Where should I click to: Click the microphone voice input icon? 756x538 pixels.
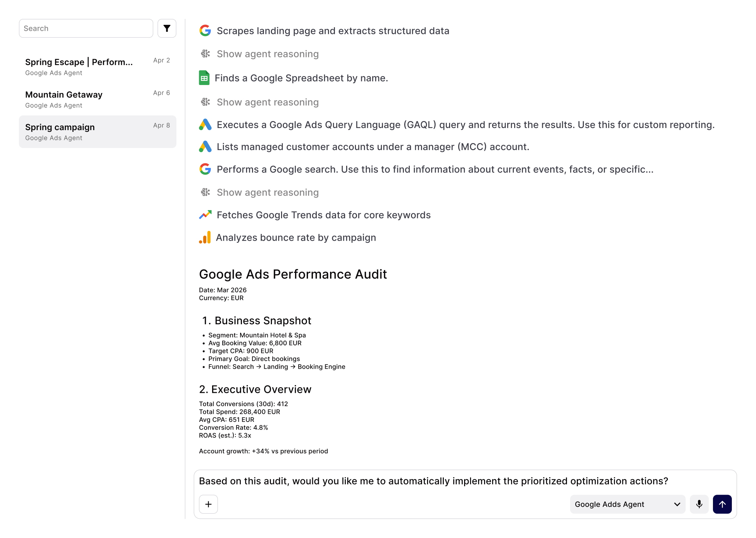coord(699,504)
